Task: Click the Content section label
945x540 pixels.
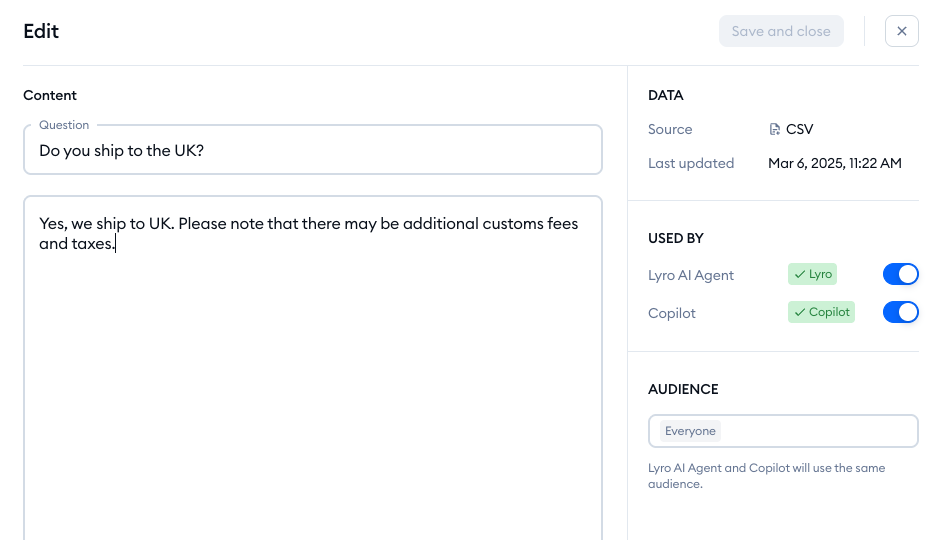Action: [x=50, y=96]
